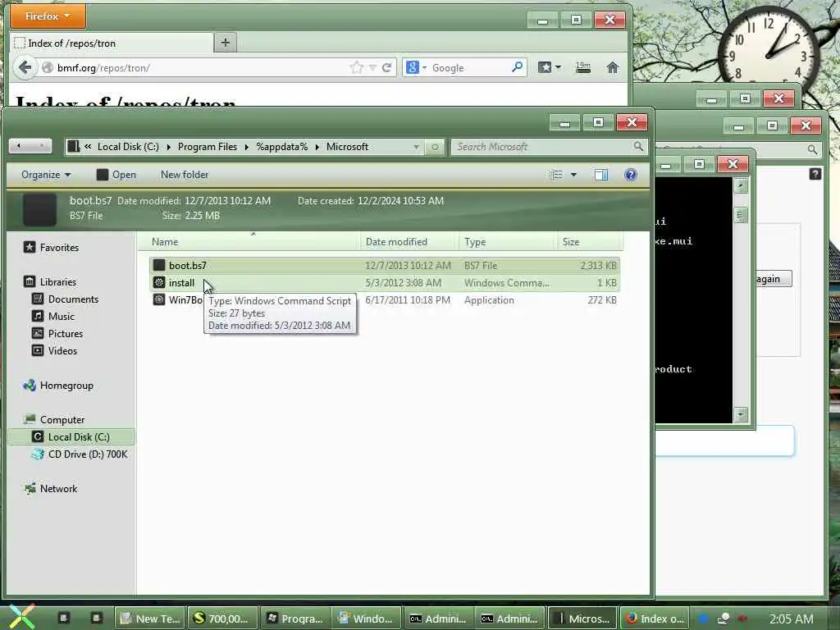Image resolution: width=840 pixels, height=630 pixels.
Task: Click New folder in the Explorer toolbar
Action: point(185,175)
